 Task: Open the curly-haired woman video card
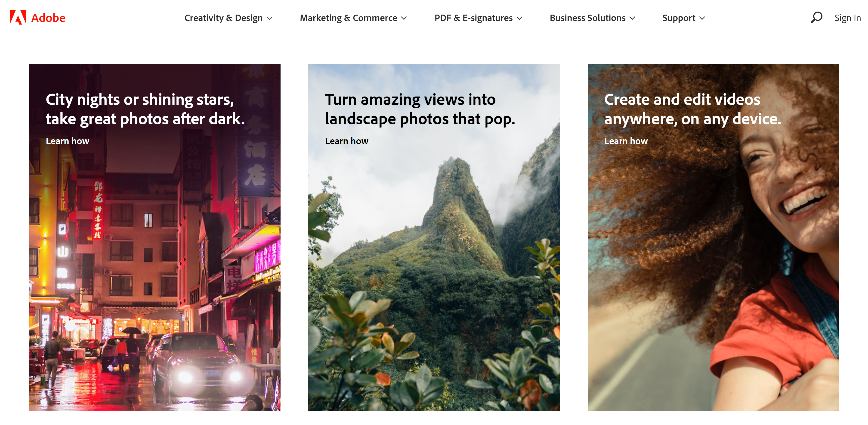(x=713, y=270)
